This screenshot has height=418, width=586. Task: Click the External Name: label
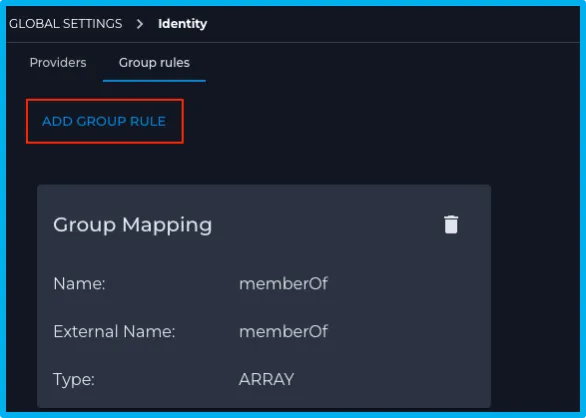pyautogui.click(x=114, y=331)
